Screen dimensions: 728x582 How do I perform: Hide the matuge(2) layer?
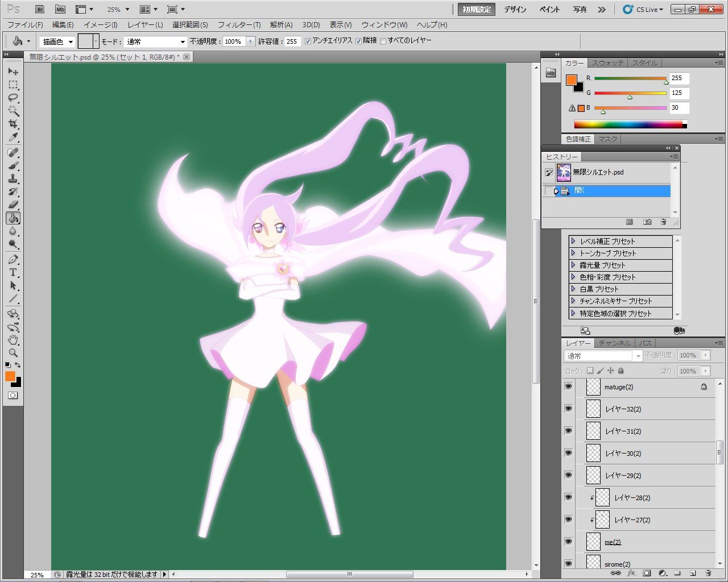(568, 386)
